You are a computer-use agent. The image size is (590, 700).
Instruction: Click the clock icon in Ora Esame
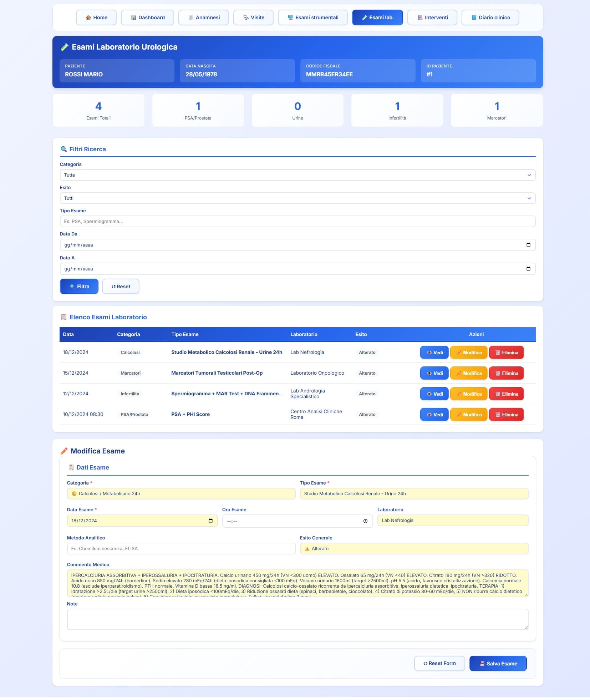click(365, 521)
